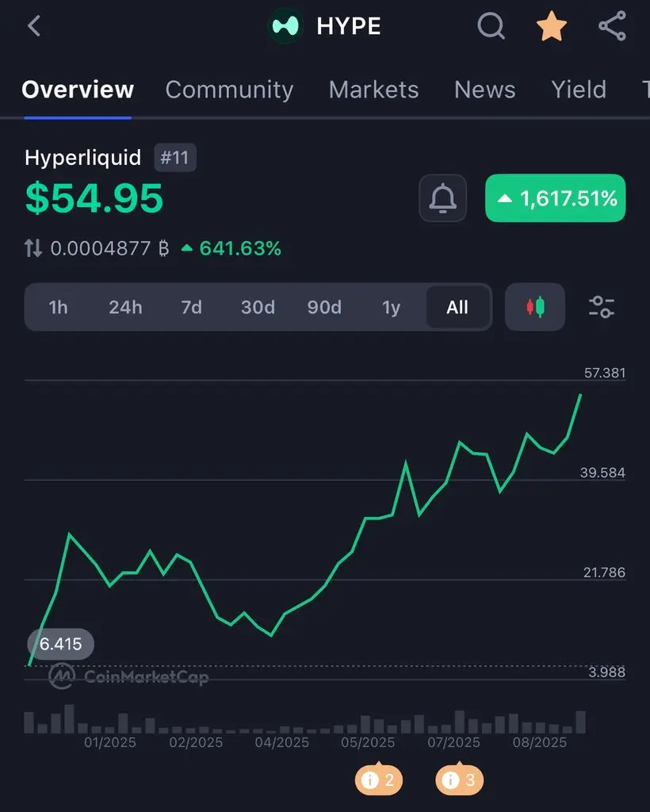The width and height of the screenshot is (650, 812).
Task: Select the 1h chart range
Action: (x=58, y=307)
